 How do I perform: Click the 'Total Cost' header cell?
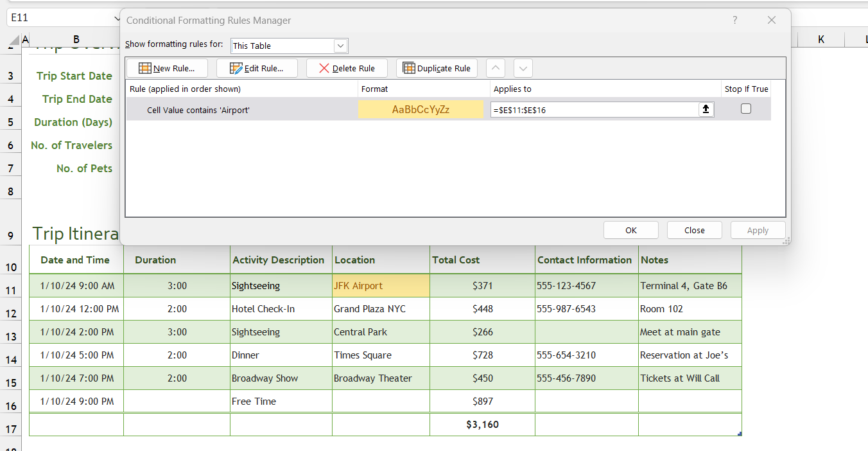tap(483, 260)
